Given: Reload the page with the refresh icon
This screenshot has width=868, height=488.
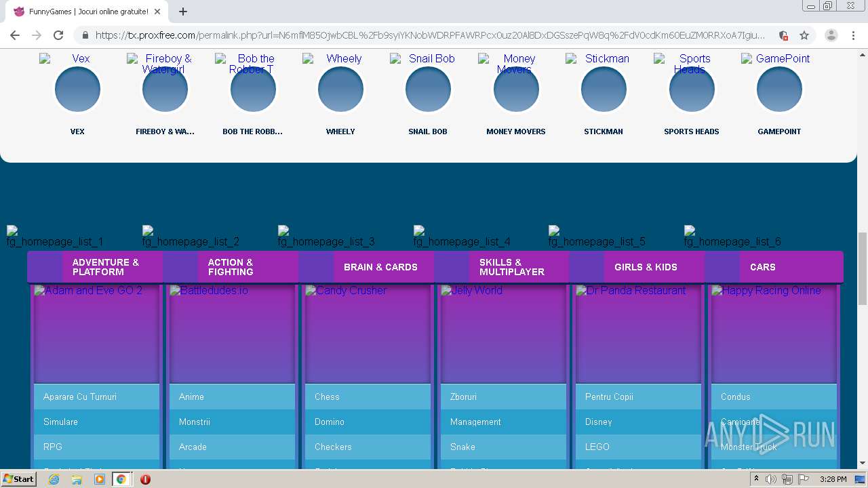Looking at the screenshot, I should 58,35.
